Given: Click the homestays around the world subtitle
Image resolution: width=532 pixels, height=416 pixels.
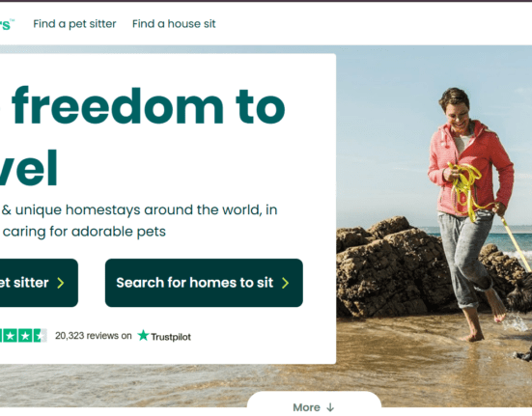Looking at the screenshot, I should point(139,209).
